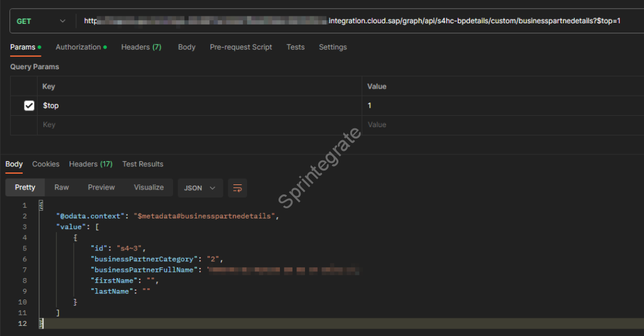This screenshot has height=336, width=644.
Task: Open response Headers (17) tab
Action: (x=91, y=164)
